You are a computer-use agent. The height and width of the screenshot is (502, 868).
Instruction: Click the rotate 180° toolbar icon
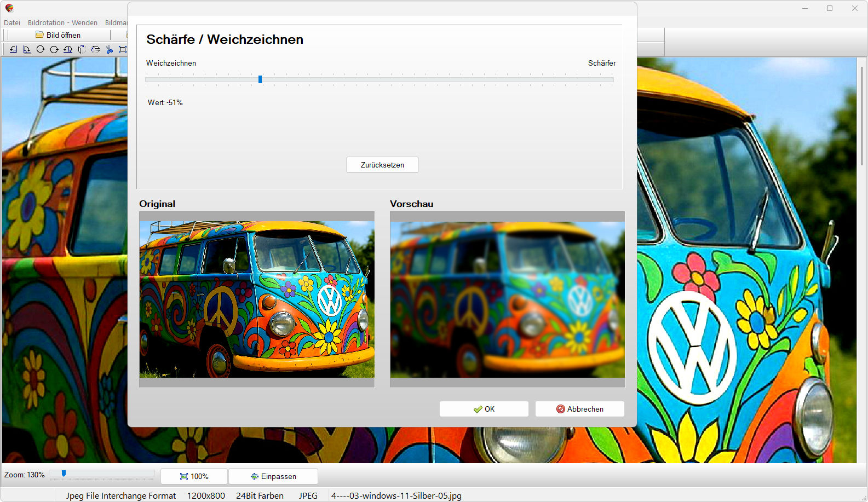pos(68,49)
